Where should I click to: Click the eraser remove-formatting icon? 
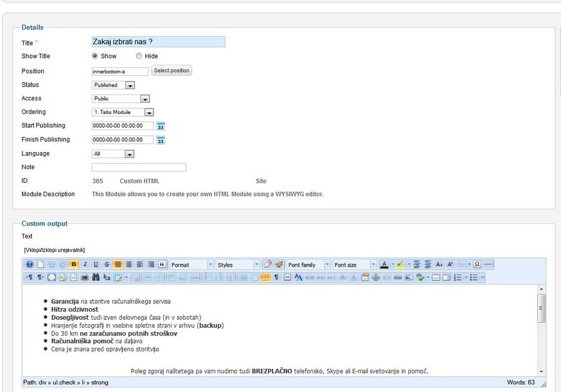[x=267, y=264]
